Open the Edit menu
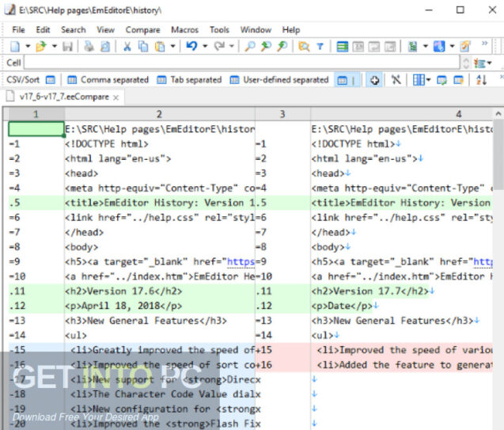 (x=43, y=30)
